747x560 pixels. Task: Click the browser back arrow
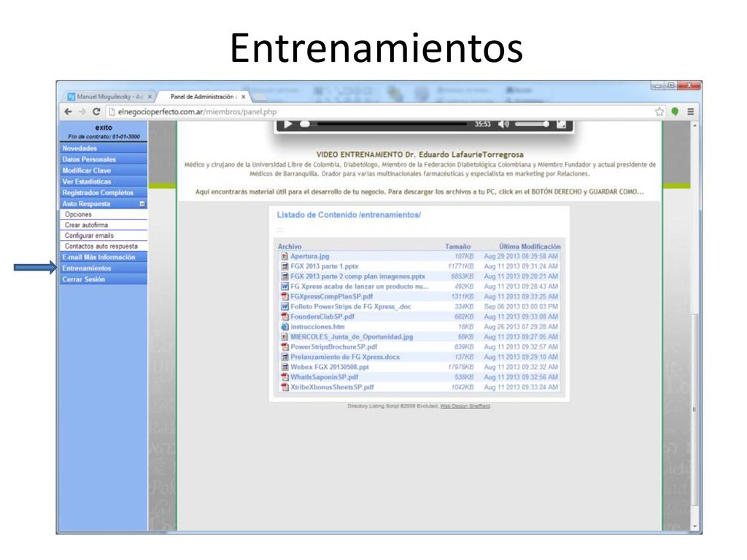68,112
